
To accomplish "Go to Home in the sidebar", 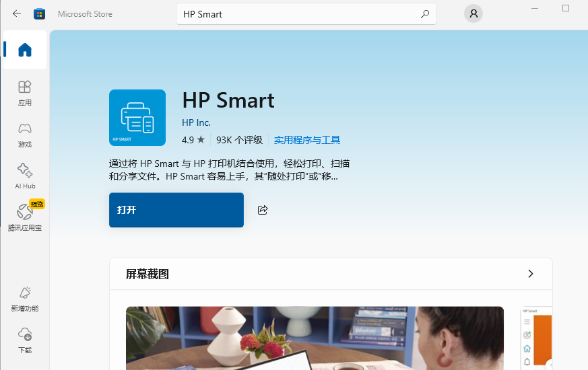I will pyautogui.click(x=25, y=50).
